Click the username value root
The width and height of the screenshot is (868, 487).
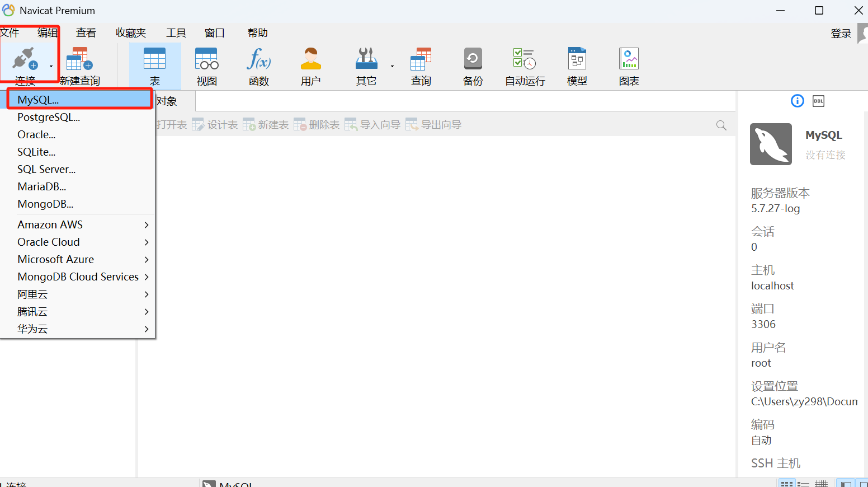point(761,363)
